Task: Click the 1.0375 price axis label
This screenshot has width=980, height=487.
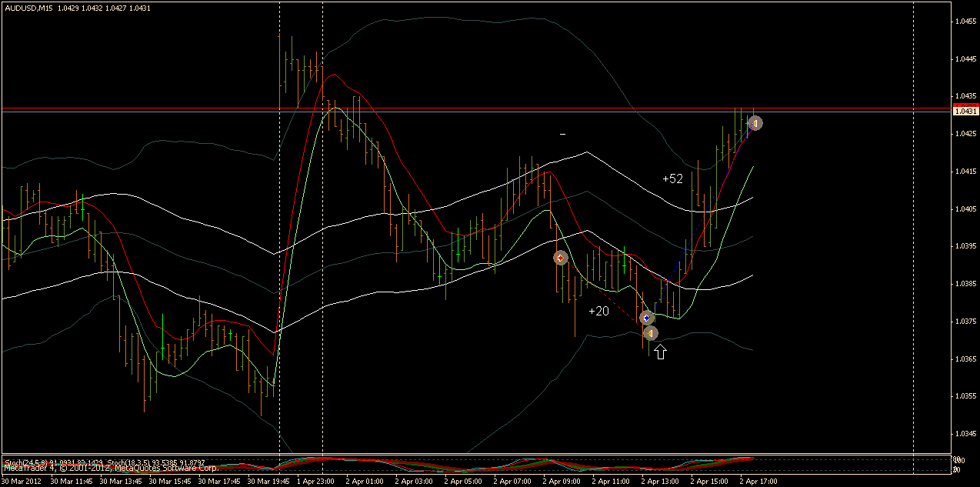Action: pos(965,322)
